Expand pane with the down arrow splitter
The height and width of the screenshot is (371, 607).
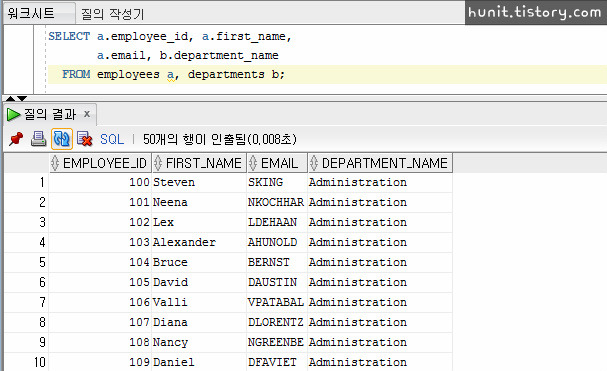(22, 98)
